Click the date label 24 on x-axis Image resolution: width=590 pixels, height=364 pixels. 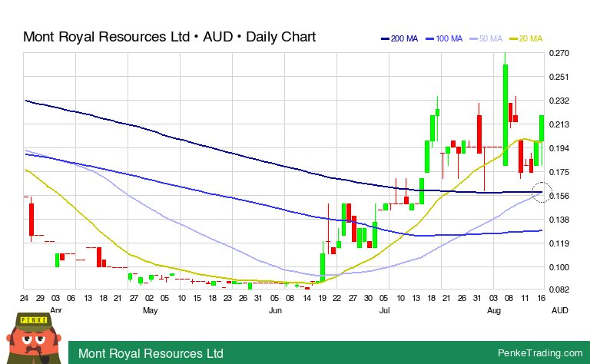click(x=24, y=298)
